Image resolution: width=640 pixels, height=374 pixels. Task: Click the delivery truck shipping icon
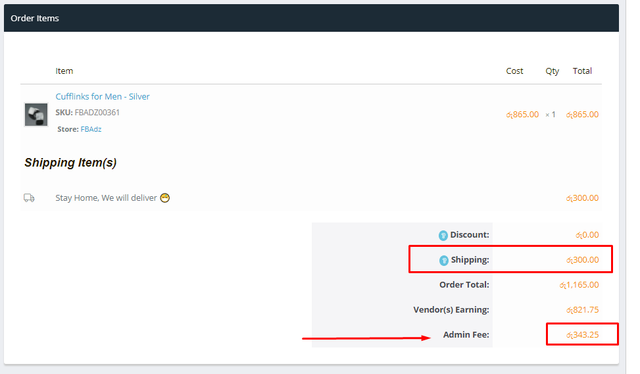(x=29, y=198)
